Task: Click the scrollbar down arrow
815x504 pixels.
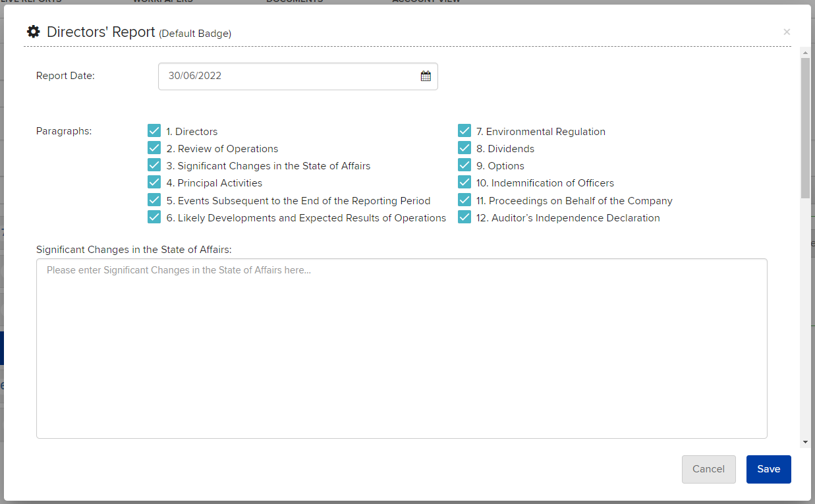Action: point(805,441)
